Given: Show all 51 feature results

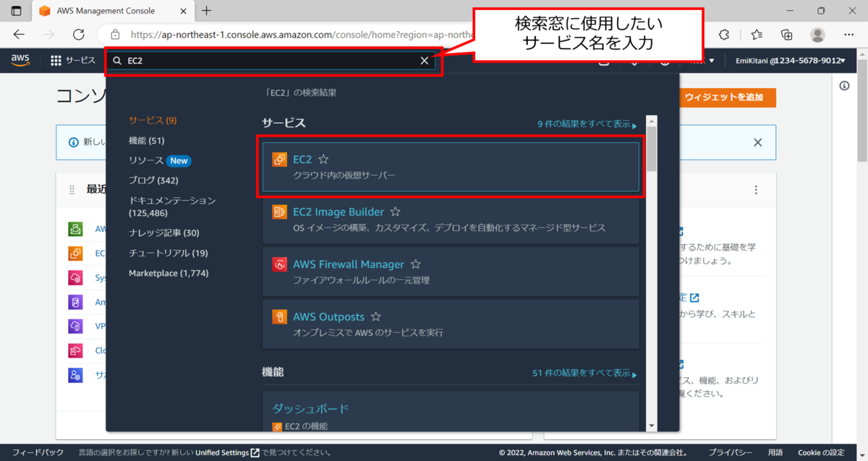Looking at the screenshot, I should coord(584,374).
